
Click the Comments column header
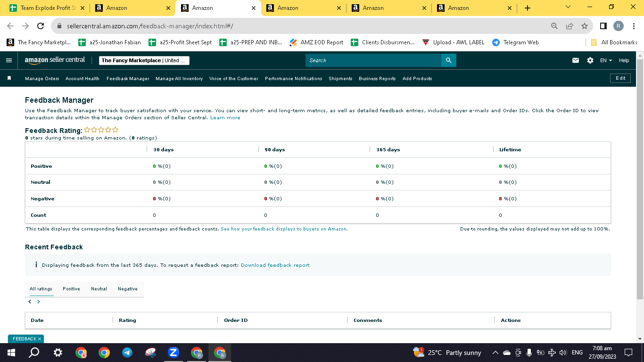click(368, 321)
